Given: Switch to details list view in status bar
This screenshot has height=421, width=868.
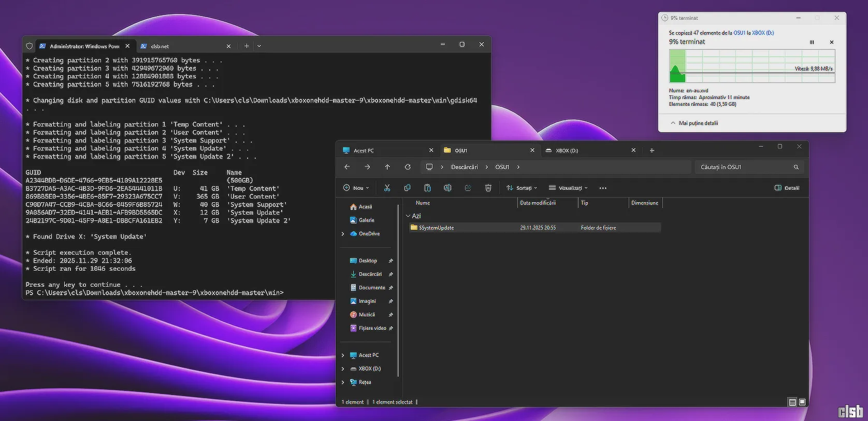Looking at the screenshot, I should click(x=792, y=402).
